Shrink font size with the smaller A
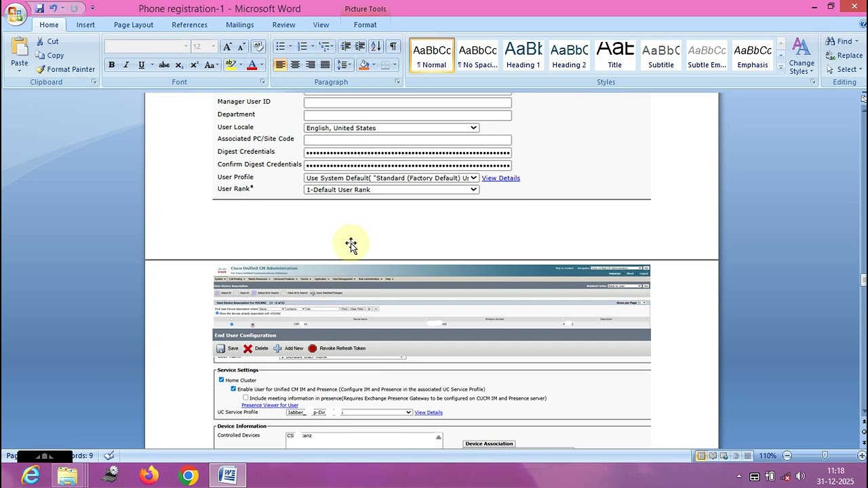Screen dimensions: 868x488 [x=242, y=47]
